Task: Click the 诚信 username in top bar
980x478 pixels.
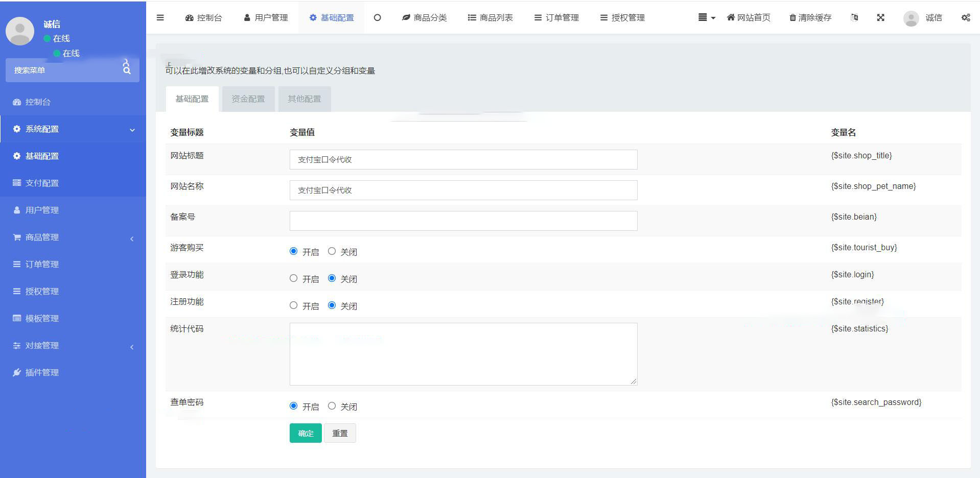Action: [x=934, y=17]
